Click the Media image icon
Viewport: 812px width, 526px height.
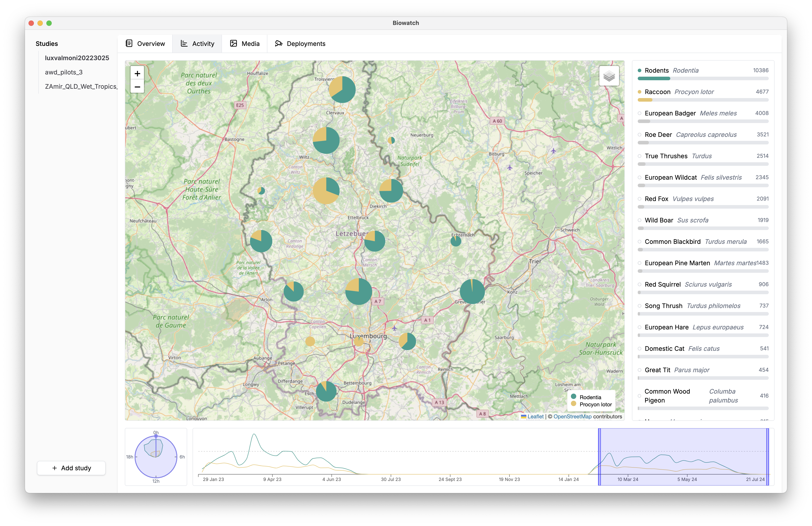click(234, 43)
